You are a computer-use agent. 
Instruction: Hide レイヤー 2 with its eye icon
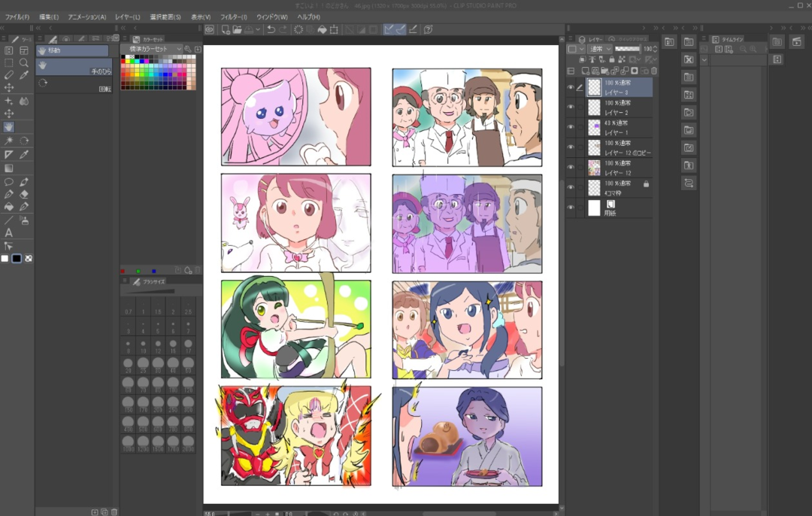[x=570, y=108]
